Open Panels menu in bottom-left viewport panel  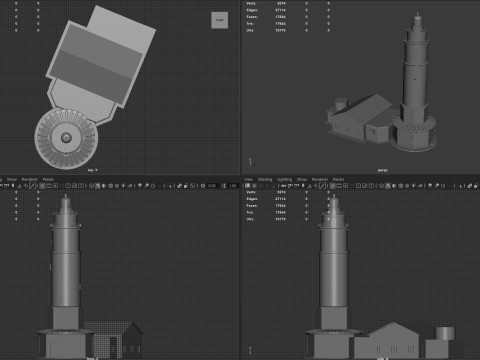48,179
